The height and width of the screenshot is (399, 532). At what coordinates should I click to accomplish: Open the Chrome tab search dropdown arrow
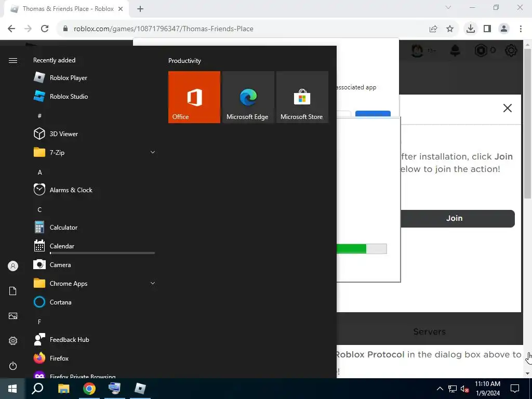448,7
